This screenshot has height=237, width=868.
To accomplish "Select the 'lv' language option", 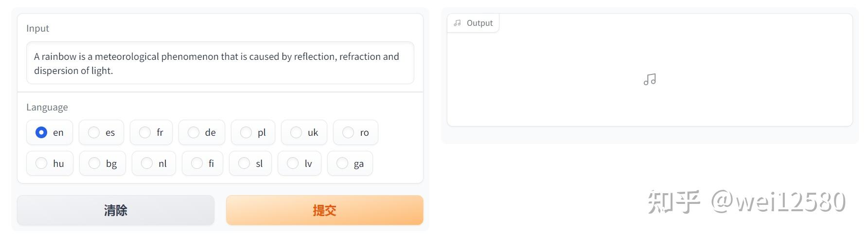I will (x=293, y=164).
